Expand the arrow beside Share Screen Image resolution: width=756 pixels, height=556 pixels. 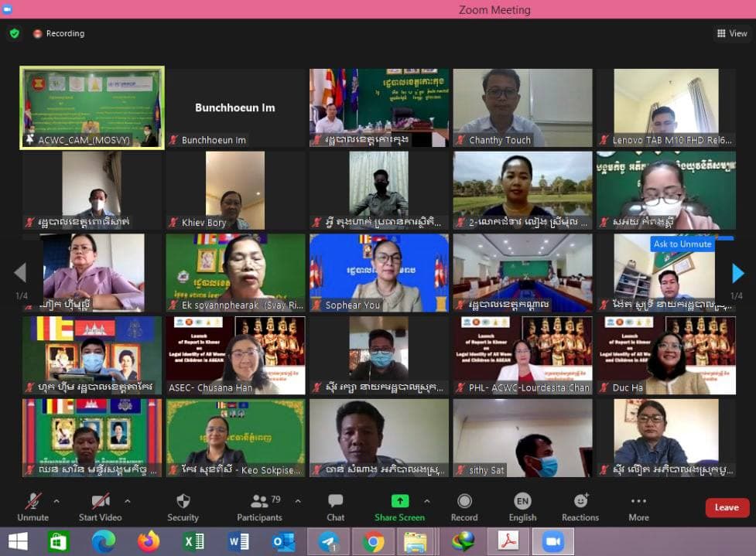426,500
